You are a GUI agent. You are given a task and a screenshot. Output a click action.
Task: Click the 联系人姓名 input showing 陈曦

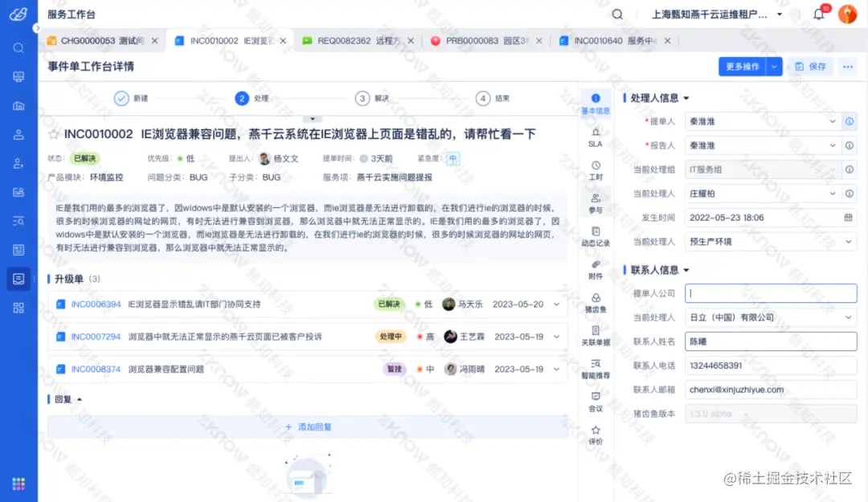[769, 341]
